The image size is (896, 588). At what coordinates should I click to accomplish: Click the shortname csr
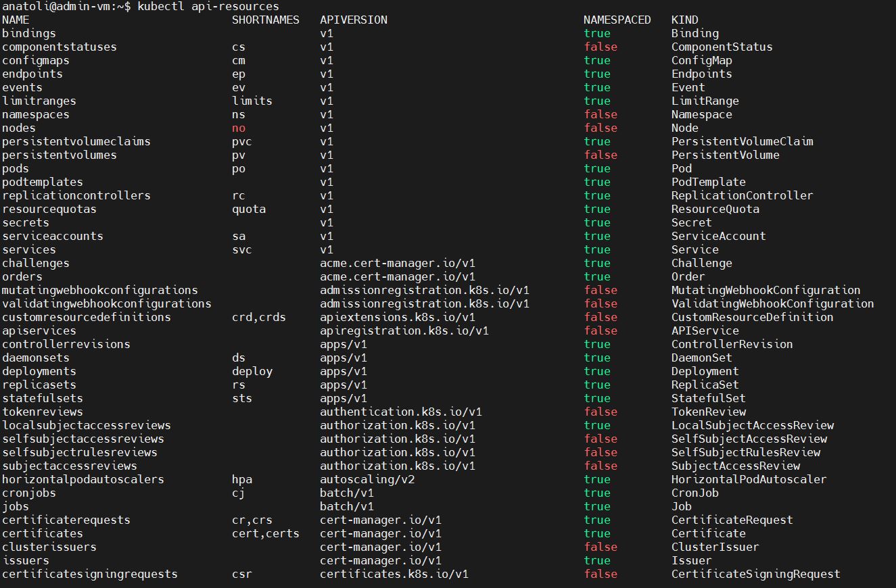point(241,574)
